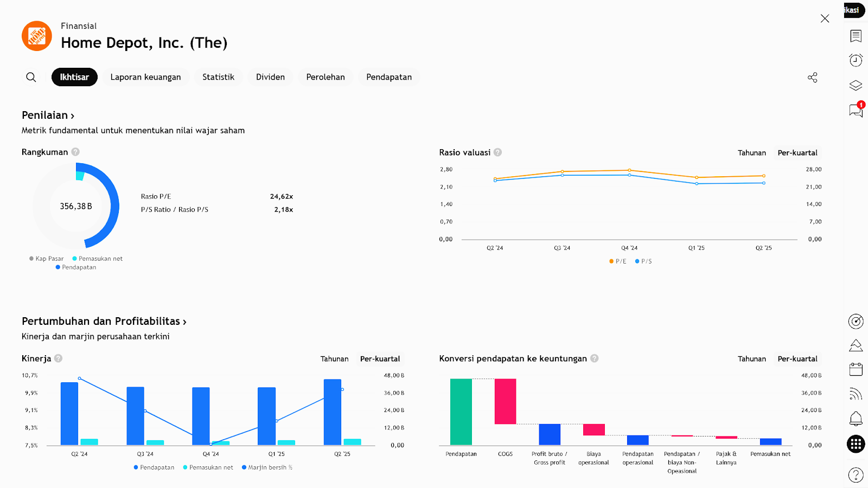
Task: Expand the Penilaian section heading
Action: [x=48, y=115]
